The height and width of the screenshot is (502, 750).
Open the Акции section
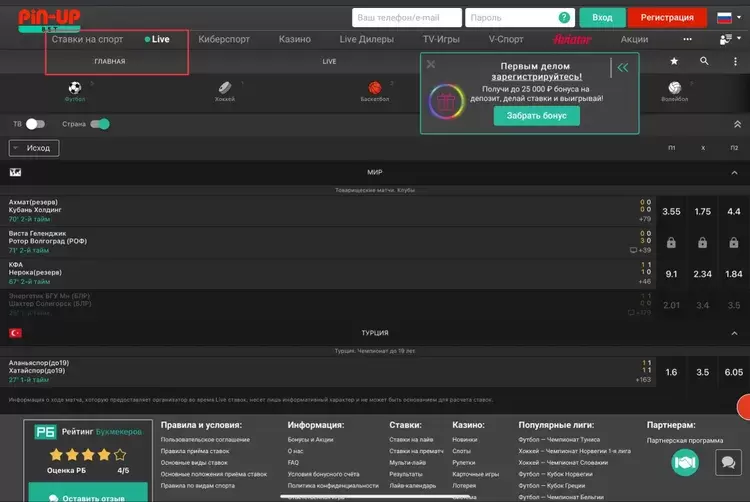pos(634,39)
